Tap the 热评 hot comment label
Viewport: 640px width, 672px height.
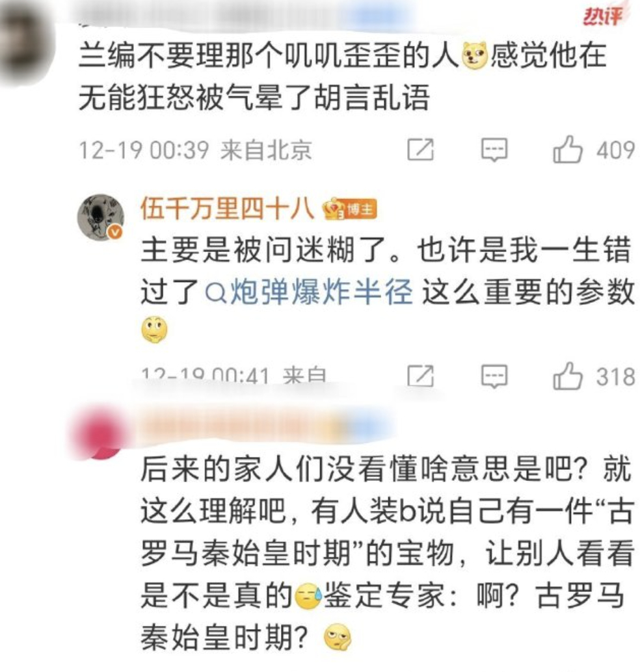pyautogui.click(x=602, y=16)
